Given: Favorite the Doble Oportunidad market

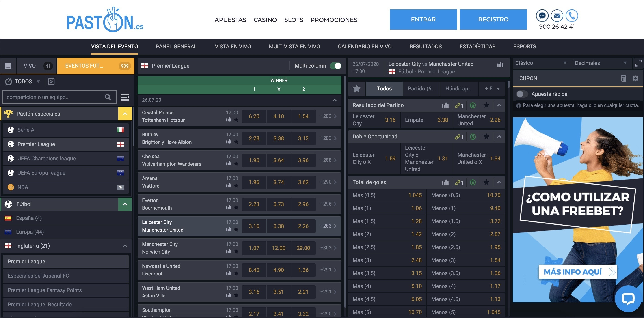Looking at the screenshot, I should click(486, 137).
